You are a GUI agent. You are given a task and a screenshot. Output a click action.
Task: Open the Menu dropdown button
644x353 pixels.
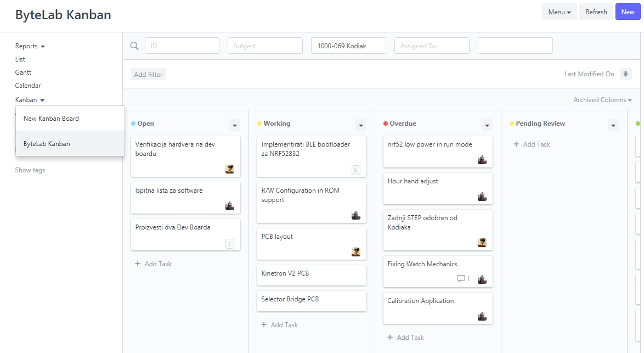[559, 12]
